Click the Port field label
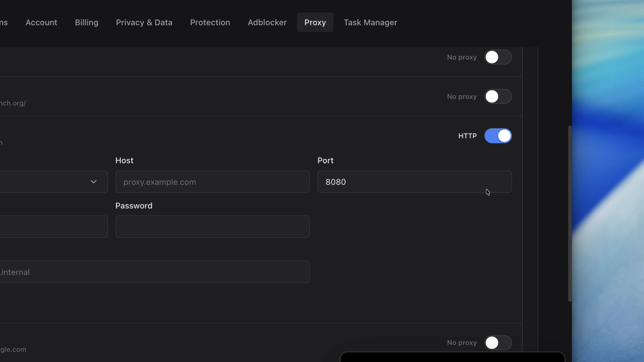 coord(325,161)
